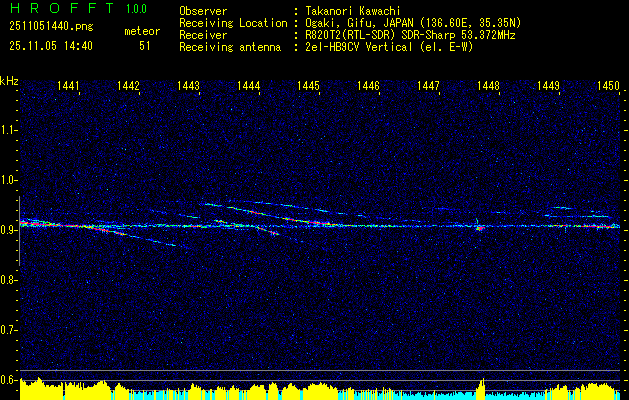Click the kHz axis unit label
The height and width of the screenshot is (400, 629).
(x=9, y=81)
